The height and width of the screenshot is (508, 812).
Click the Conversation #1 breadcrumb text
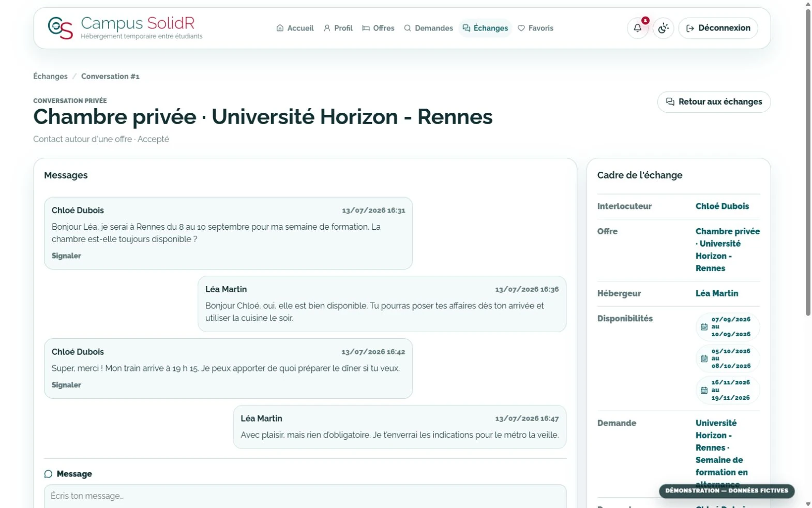[x=110, y=76]
